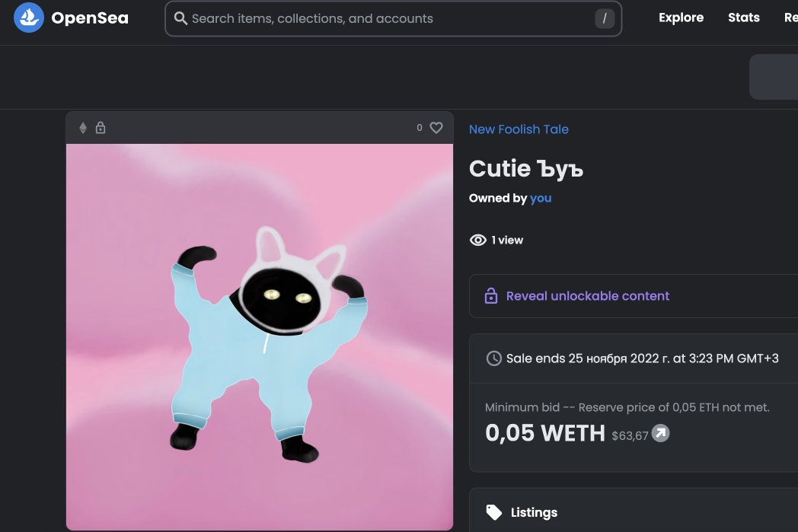Click the lock icon on the artwork banner
This screenshot has height=532, width=798.
click(101, 128)
